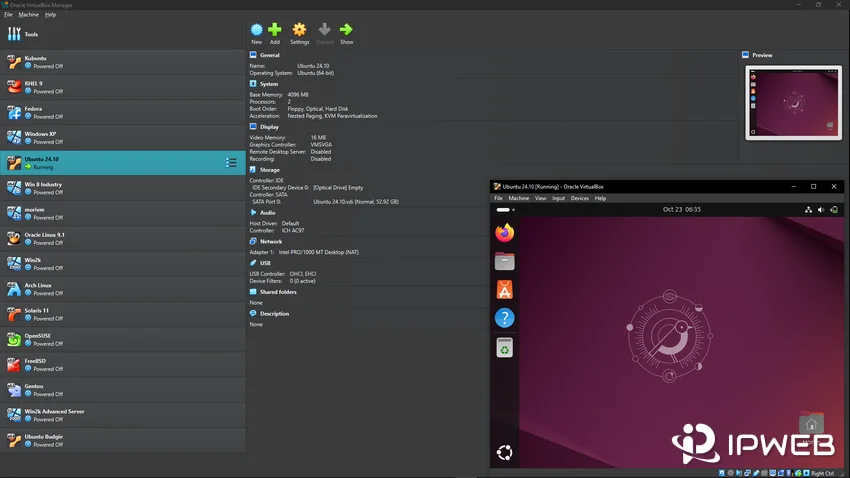Viewport: 850px width, 478px height.
Task: Click the USB plug icon in the VM status bar
Action: click(756, 473)
